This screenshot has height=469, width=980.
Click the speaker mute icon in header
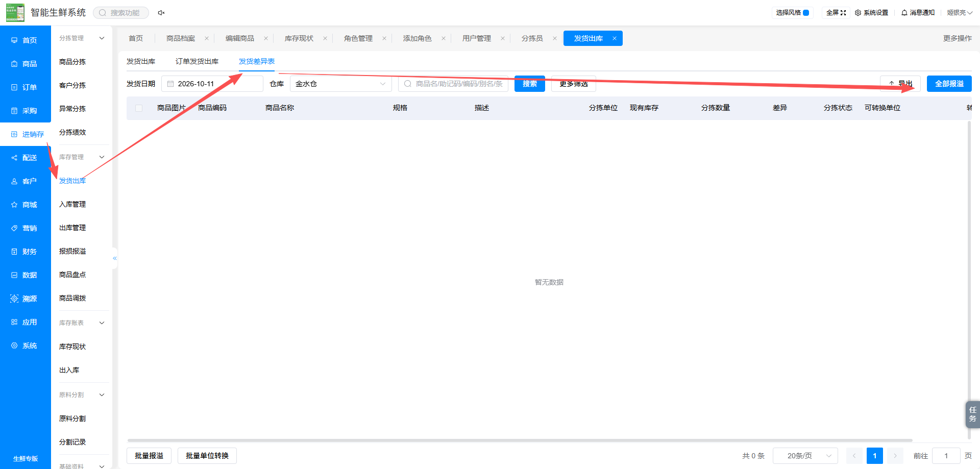pyautogui.click(x=161, y=13)
